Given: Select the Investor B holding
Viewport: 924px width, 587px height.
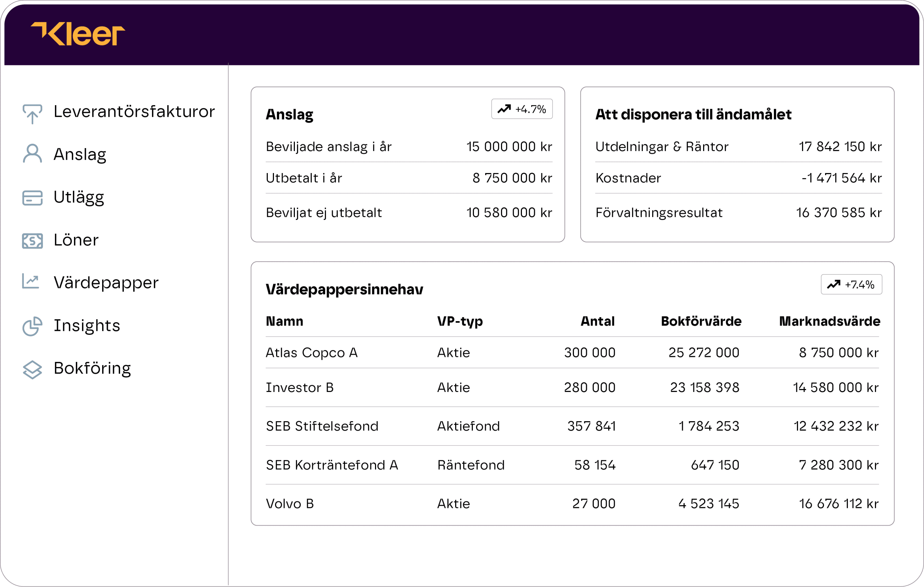Looking at the screenshot, I should (x=300, y=388).
